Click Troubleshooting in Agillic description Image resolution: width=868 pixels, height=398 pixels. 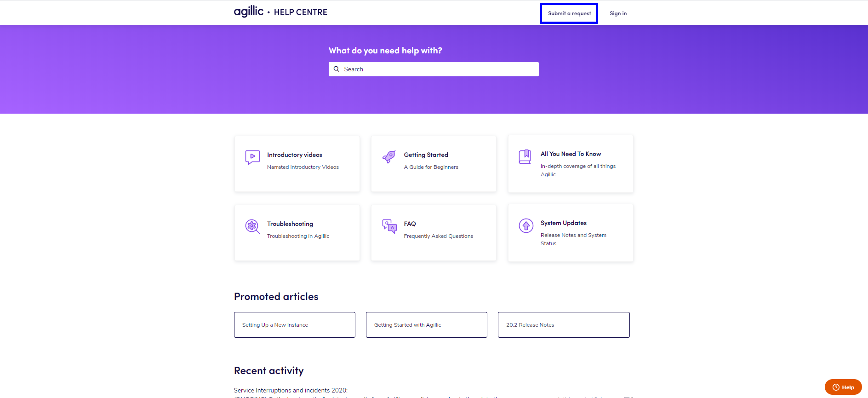point(298,236)
